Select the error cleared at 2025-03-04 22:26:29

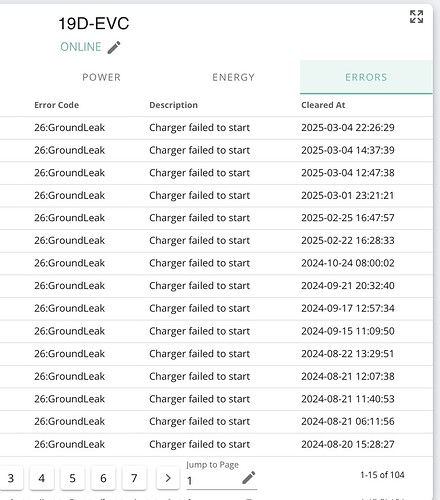216,128
